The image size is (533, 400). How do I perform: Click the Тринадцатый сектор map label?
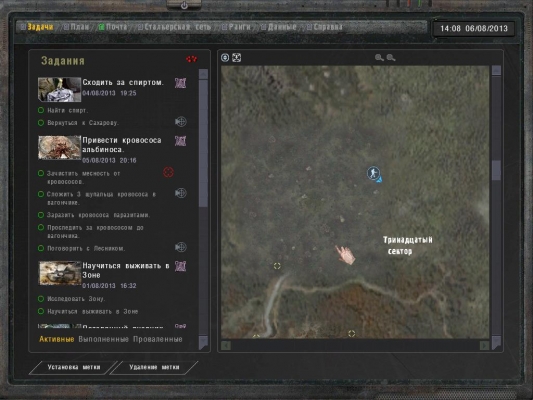tap(408, 245)
